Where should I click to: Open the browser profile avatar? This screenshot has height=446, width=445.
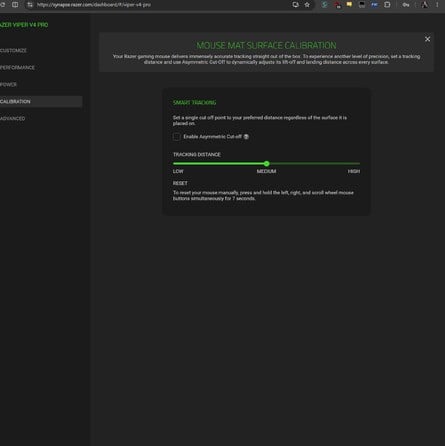[424, 5]
